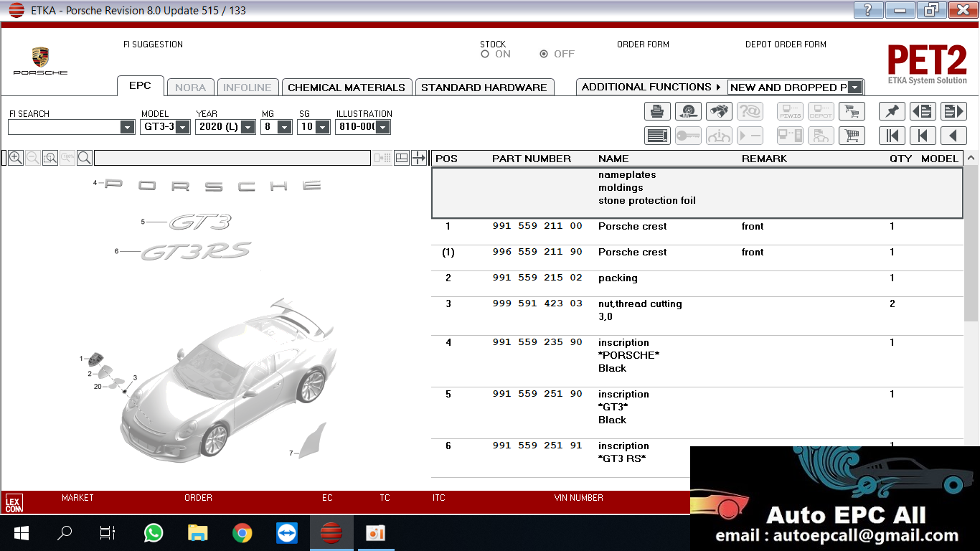Click the split panel layout icon

tap(402, 158)
